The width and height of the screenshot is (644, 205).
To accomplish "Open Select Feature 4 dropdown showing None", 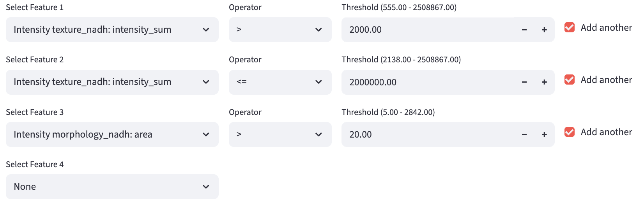I will [x=112, y=187].
